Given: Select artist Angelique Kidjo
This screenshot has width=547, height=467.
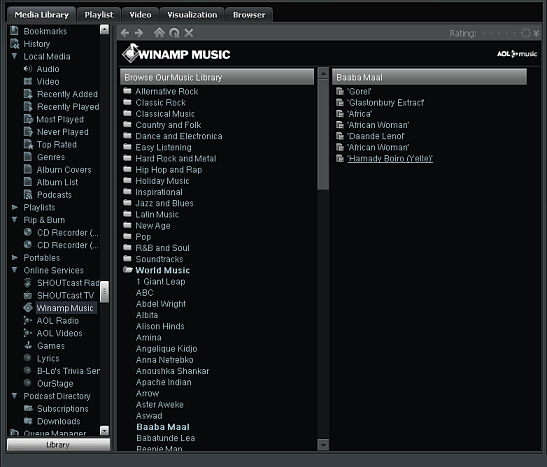Looking at the screenshot, I should pyautogui.click(x=166, y=349).
